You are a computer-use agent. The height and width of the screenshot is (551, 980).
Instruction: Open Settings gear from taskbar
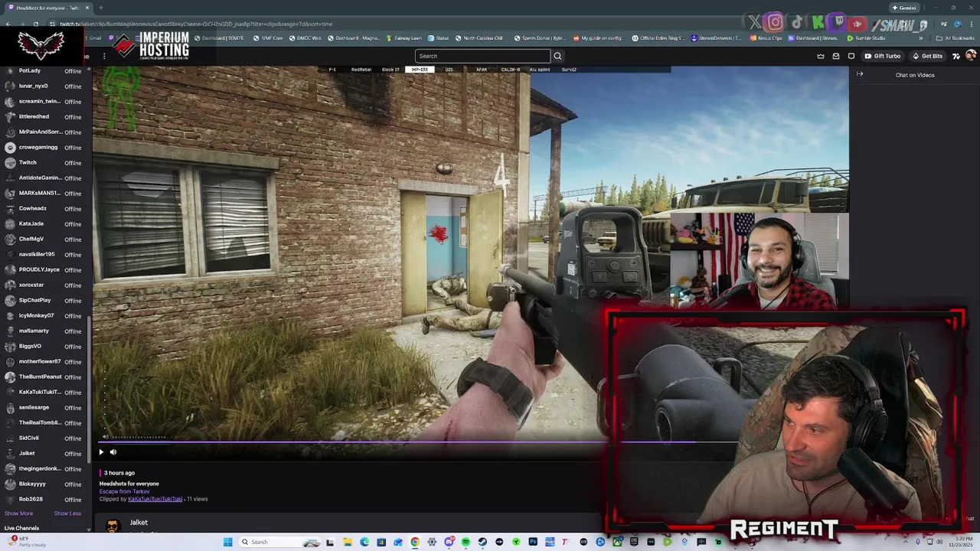[x=432, y=542]
